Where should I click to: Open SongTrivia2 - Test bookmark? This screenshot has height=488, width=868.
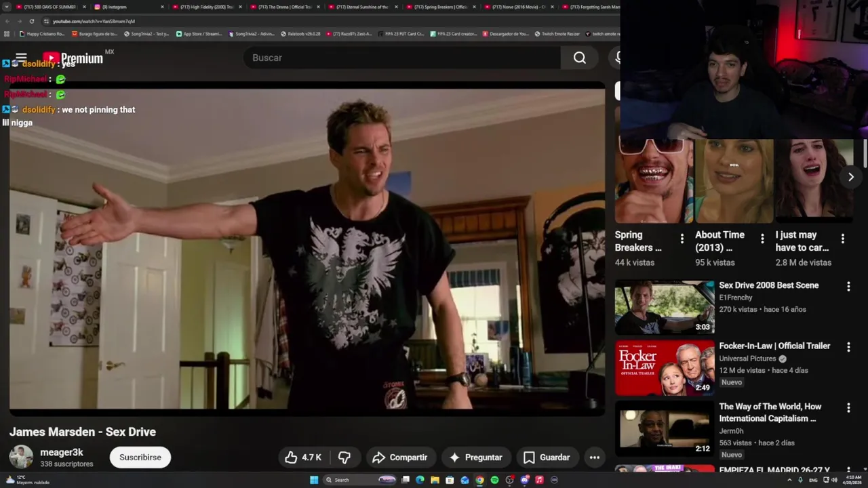(146, 34)
